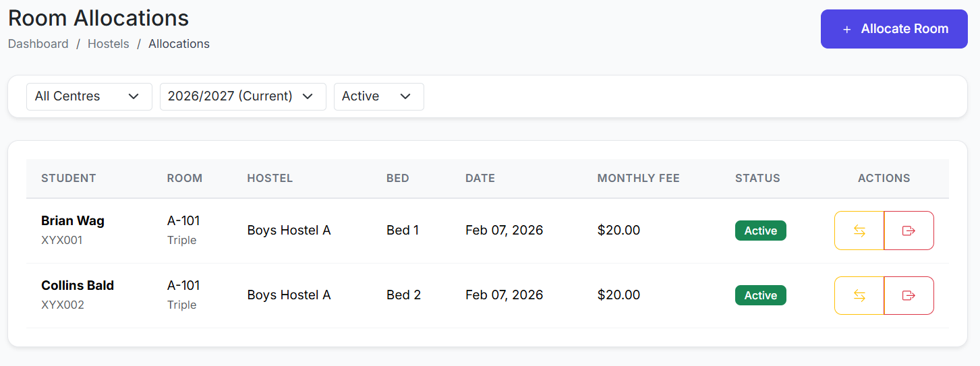The height and width of the screenshot is (366, 980).
Task: Click the Student column header
Action: tap(69, 179)
